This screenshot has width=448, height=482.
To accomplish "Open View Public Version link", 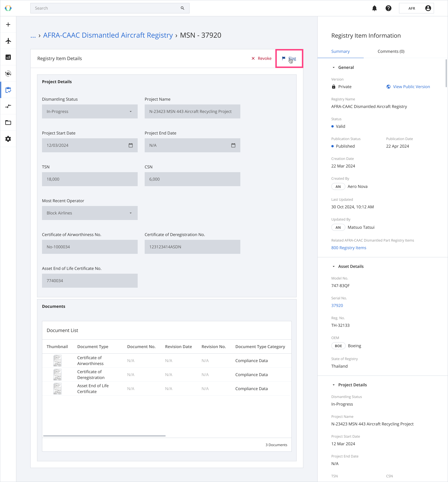I will pyautogui.click(x=411, y=87).
